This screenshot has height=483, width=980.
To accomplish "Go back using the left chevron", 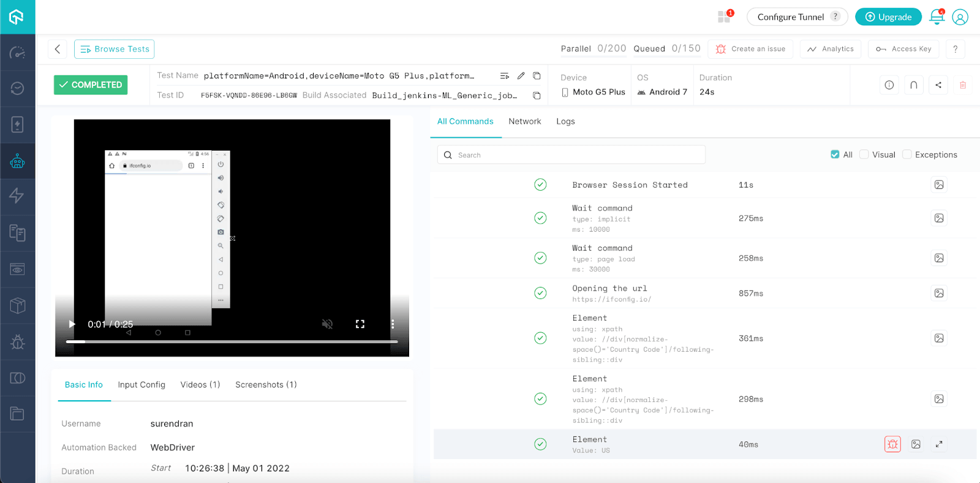I will [58, 49].
